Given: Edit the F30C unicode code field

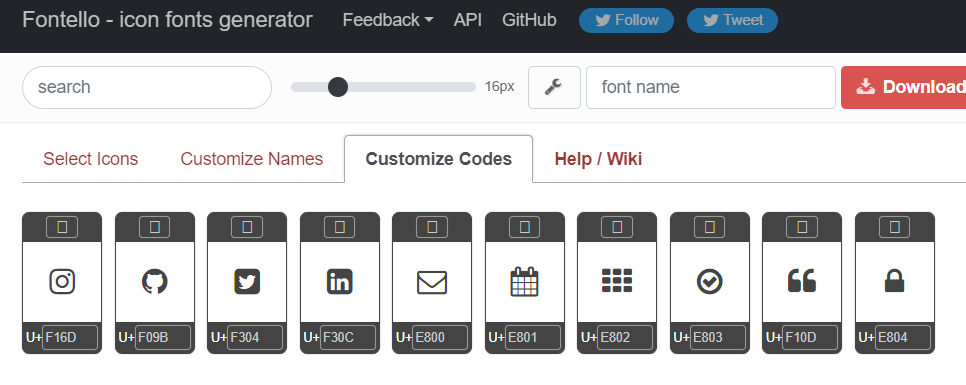Looking at the screenshot, I should [347, 338].
